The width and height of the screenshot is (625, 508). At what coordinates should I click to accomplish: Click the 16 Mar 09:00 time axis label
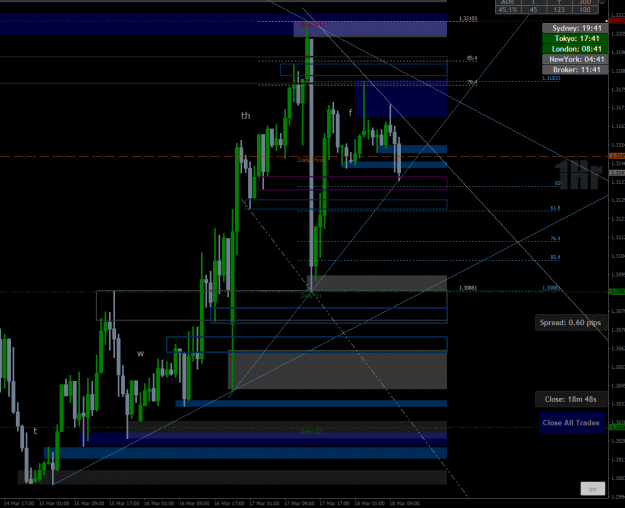194,503
